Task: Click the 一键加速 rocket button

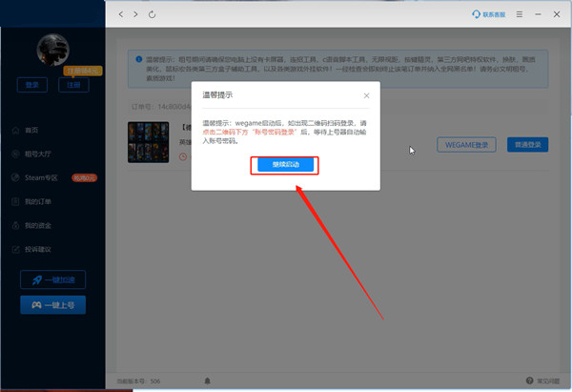Action: pos(52,279)
